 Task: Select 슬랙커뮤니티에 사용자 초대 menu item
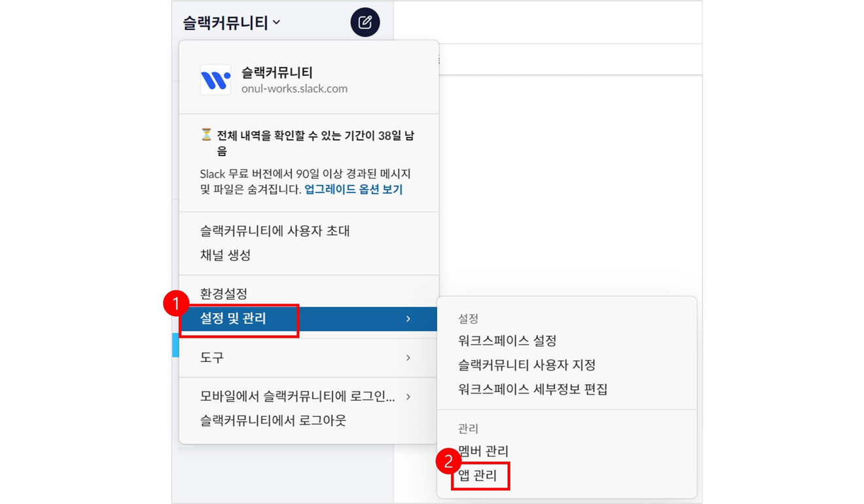click(309, 231)
